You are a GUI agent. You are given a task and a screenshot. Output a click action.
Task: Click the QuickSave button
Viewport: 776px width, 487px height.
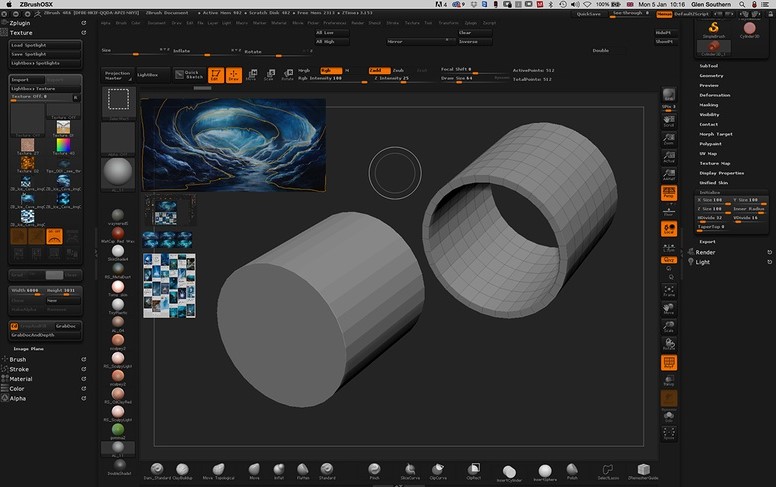point(591,15)
